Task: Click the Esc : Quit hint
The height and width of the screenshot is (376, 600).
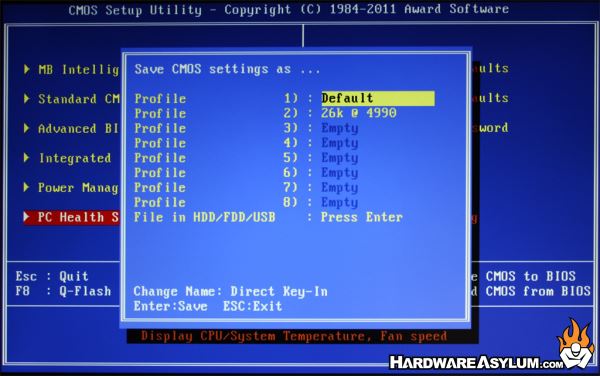Action: tap(52, 276)
